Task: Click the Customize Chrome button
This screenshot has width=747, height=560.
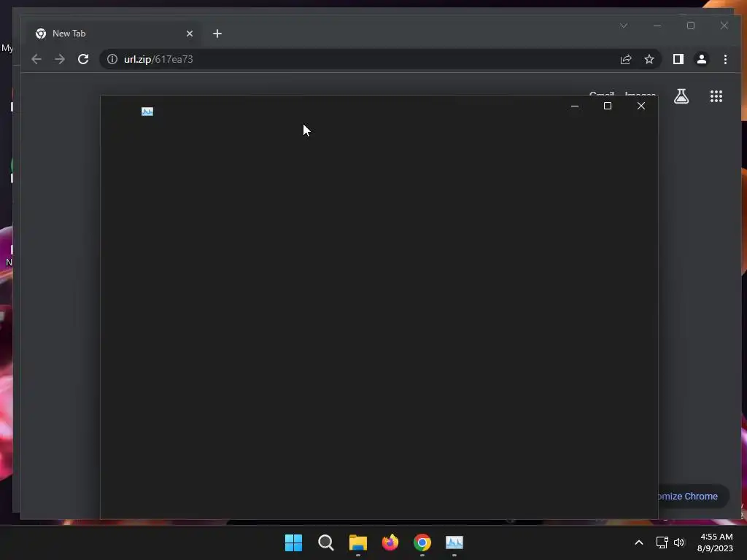Action: 693,496
